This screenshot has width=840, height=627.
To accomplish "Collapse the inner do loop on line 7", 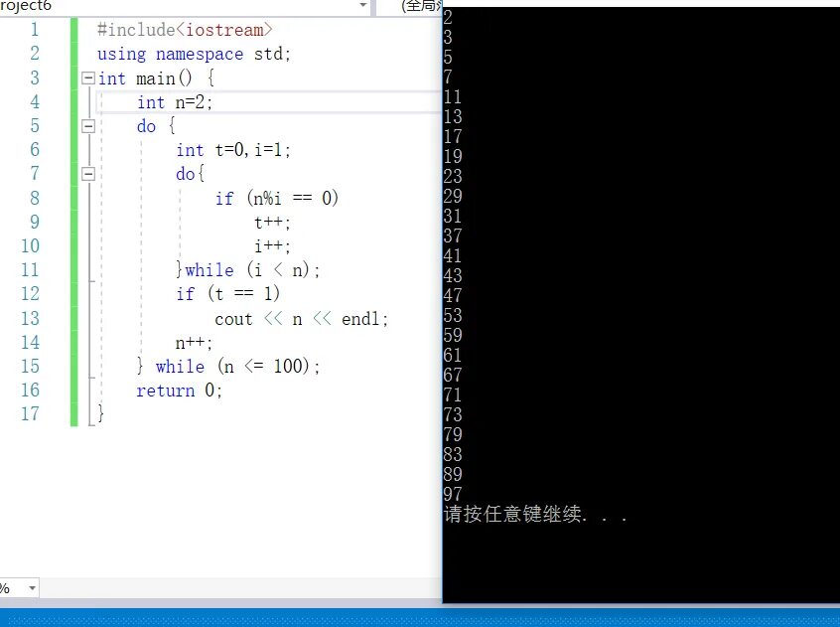I will tap(88, 174).
